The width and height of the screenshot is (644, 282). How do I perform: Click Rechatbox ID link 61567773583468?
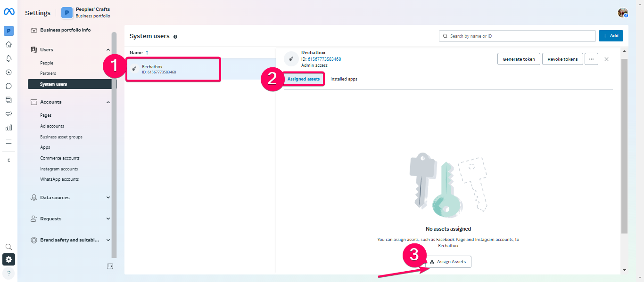(x=324, y=59)
